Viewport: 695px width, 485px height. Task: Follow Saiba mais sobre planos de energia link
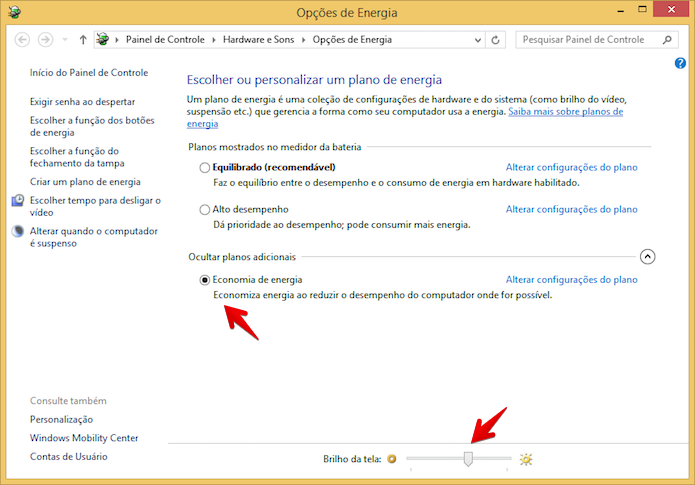[566, 112]
